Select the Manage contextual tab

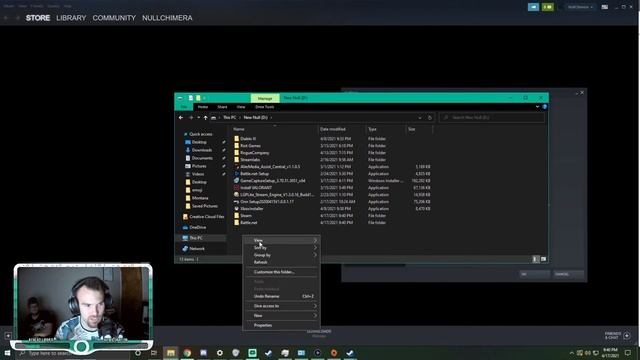click(x=265, y=98)
